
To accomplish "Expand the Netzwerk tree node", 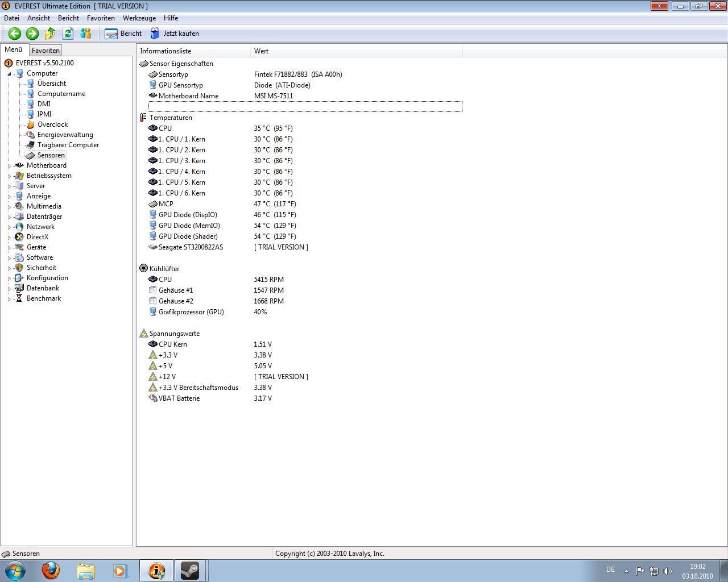I will point(9,227).
